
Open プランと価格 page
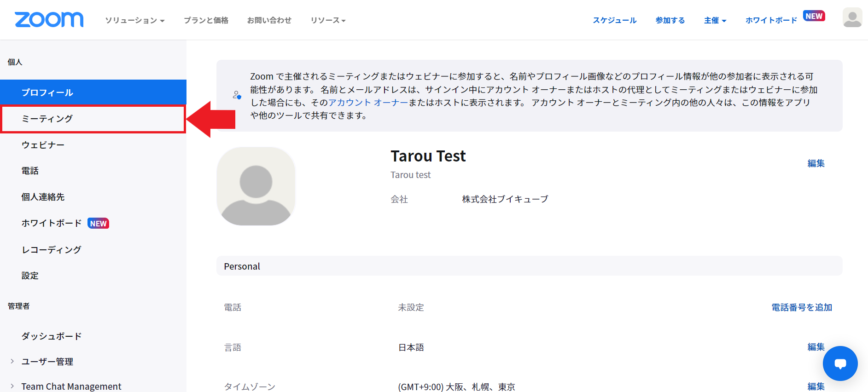point(206,20)
